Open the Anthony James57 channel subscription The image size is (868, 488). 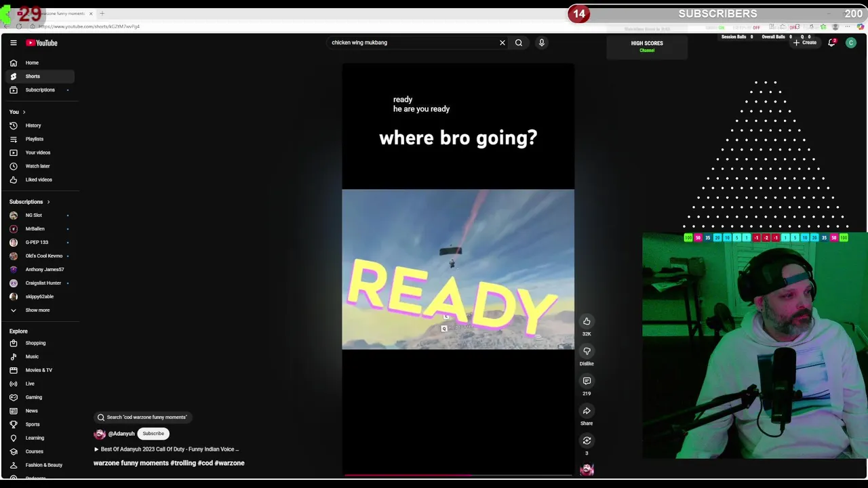click(x=41, y=269)
